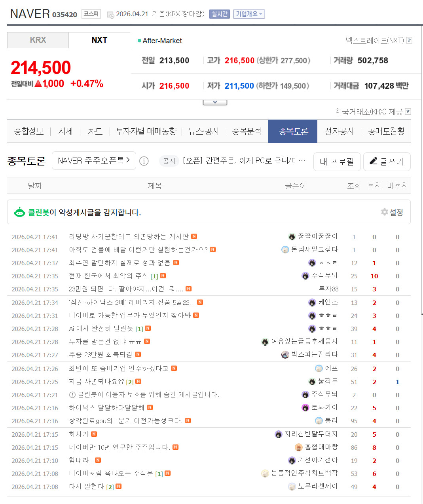Open post 투자를 받는건 없냐
Image resolution: width=423 pixels, height=504 pixels.
click(105, 341)
